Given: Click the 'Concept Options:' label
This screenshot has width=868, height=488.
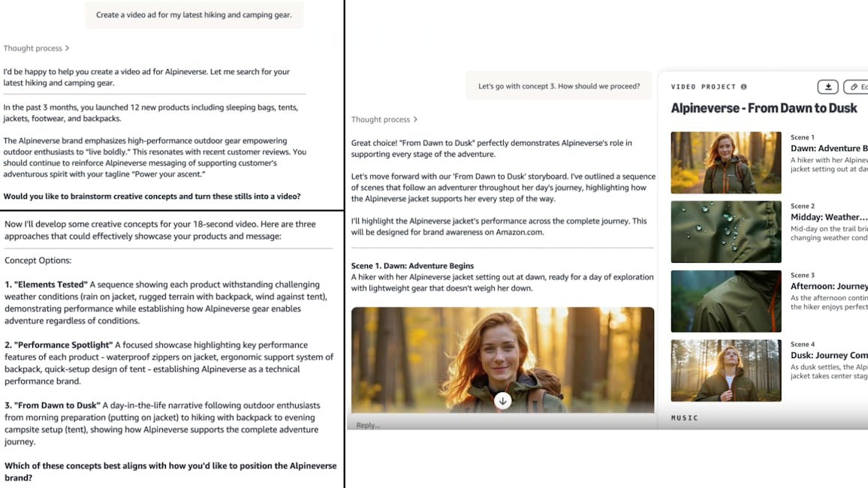Looking at the screenshot, I should click(x=38, y=260).
